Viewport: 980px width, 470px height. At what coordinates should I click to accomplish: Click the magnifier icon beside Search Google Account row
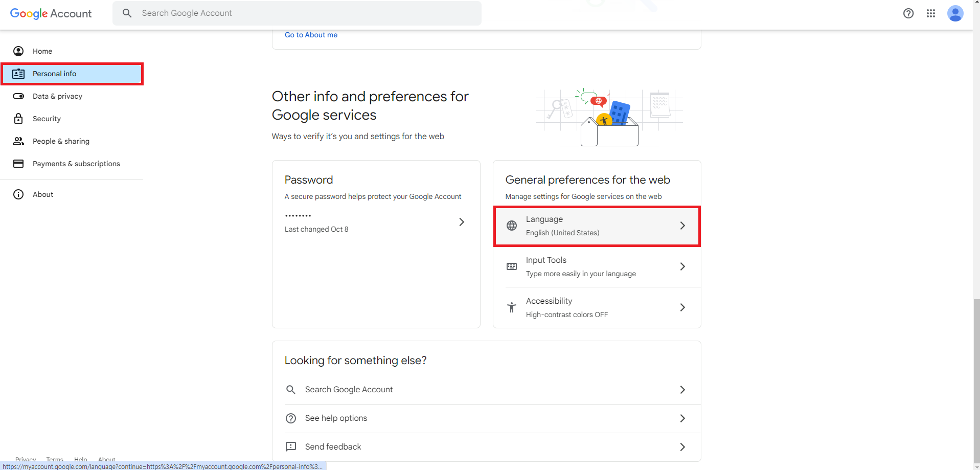point(291,390)
